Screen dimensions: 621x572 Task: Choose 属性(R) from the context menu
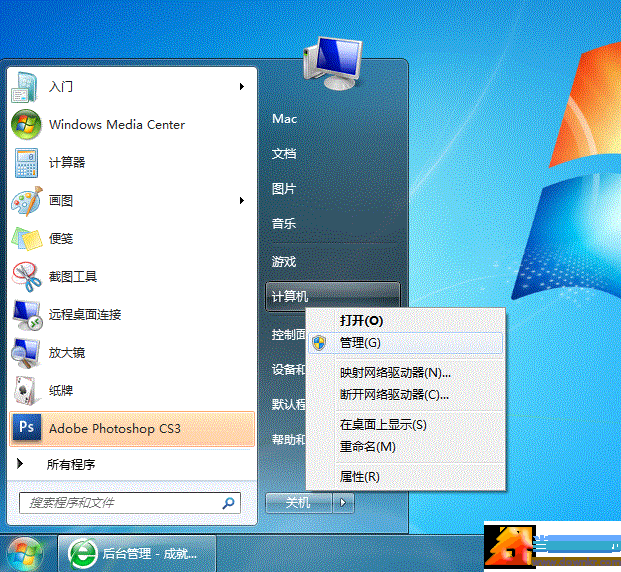[x=359, y=477]
